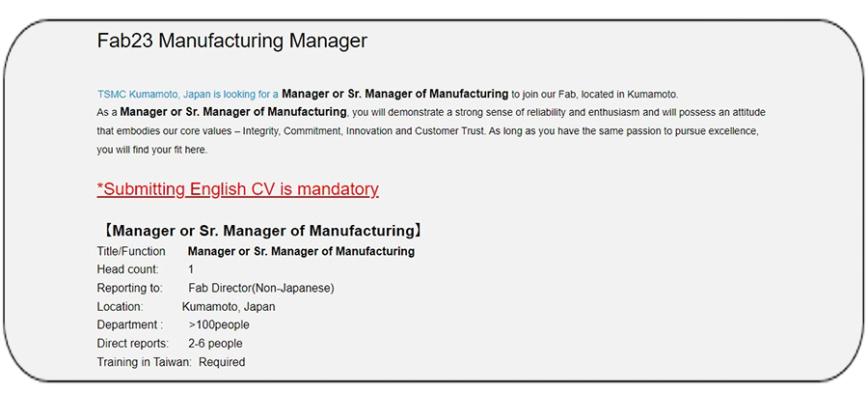Select the Head count label
This screenshot has height=393, width=868.
128,269
